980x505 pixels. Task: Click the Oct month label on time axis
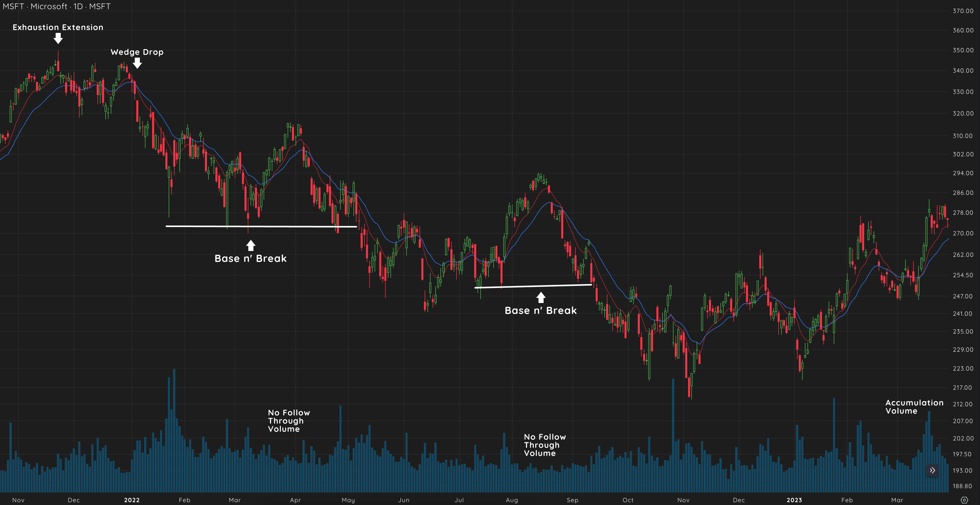[628, 500]
